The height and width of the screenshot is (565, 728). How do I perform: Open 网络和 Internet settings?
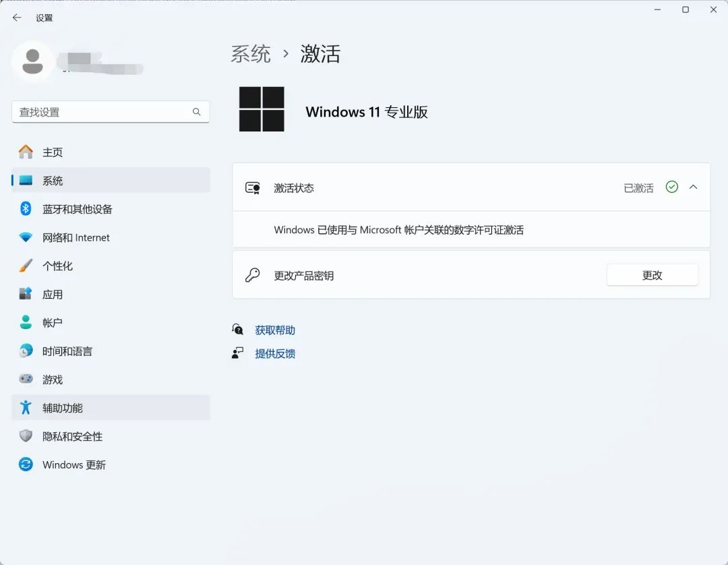click(111, 237)
